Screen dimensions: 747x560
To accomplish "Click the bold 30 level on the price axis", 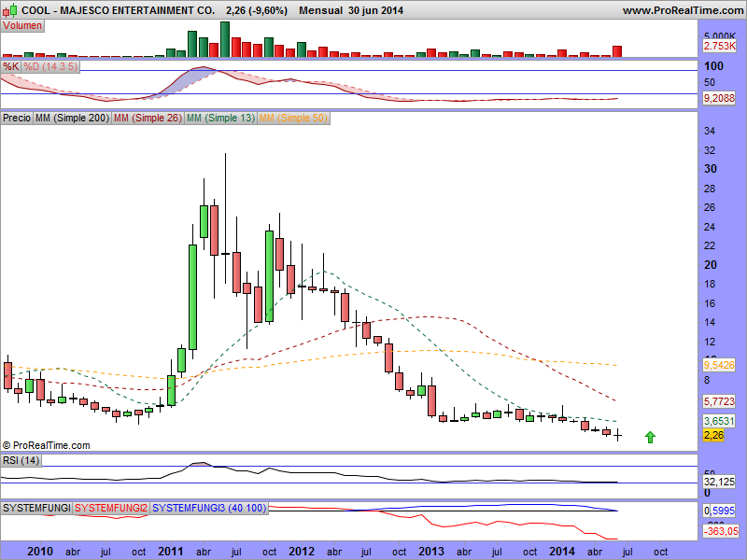I will pyautogui.click(x=711, y=169).
